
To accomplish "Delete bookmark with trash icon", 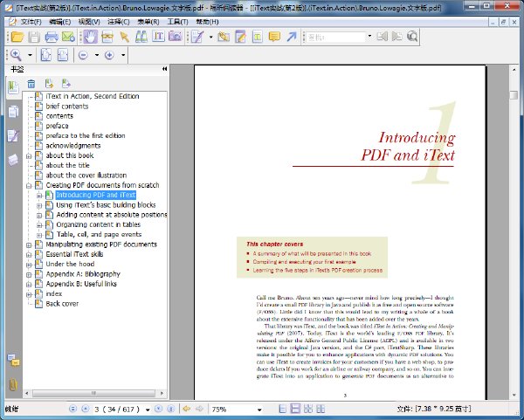I will tap(31, 84).
